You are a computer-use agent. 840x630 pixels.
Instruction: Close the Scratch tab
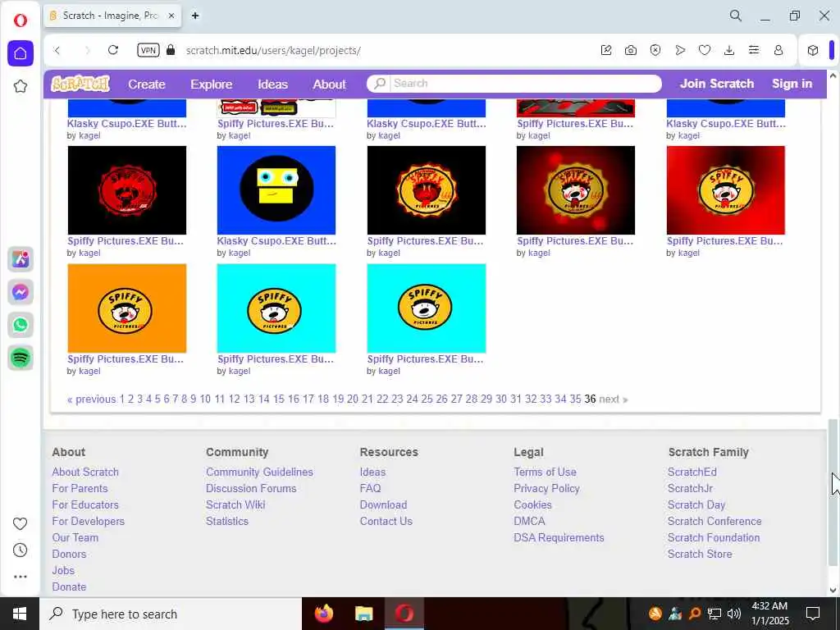(171, 16)
